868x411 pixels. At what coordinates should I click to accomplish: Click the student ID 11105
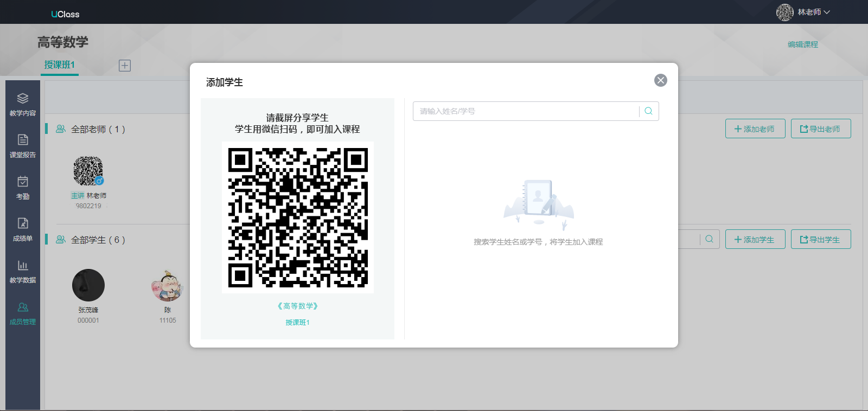168,320
